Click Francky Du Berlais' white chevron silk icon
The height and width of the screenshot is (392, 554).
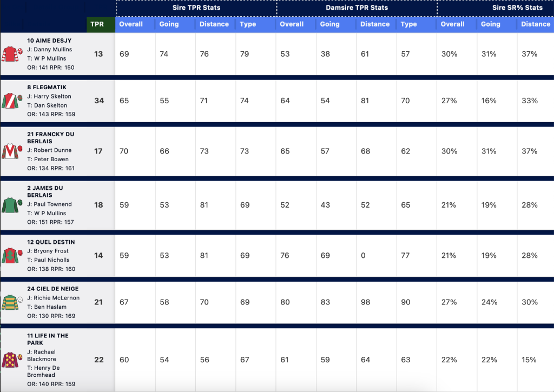10,151
